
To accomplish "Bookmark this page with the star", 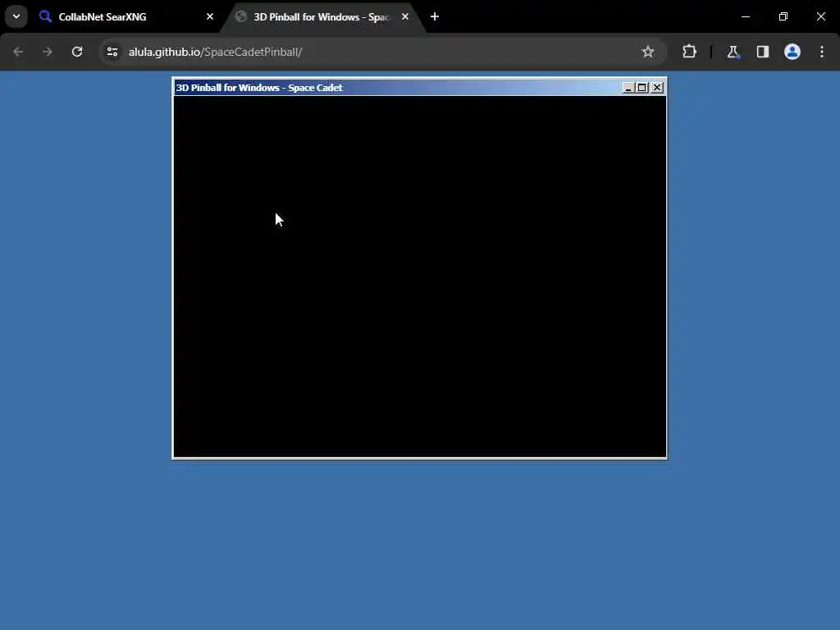I will pos(648,52).
